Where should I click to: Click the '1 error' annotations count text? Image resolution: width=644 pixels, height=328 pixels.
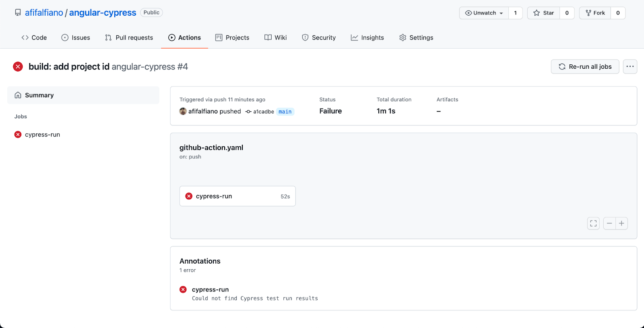pos(188,270)
